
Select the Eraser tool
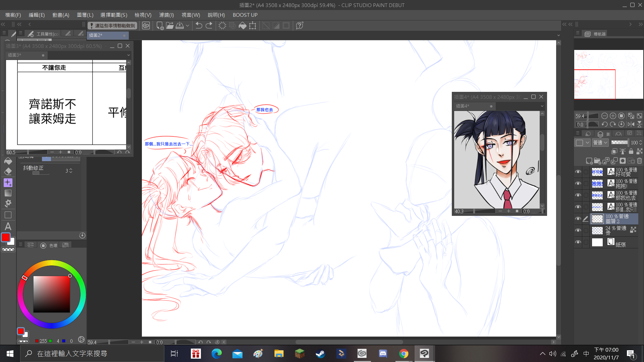(x=8, y=172)
